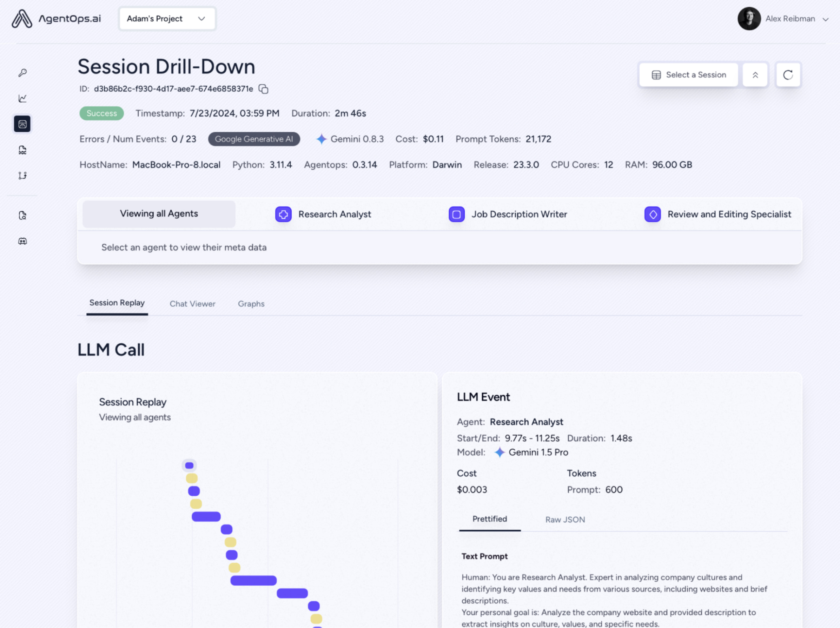Click the AgentOps.ai logo icon
The image size is (840, 628).
coord(22,19)
